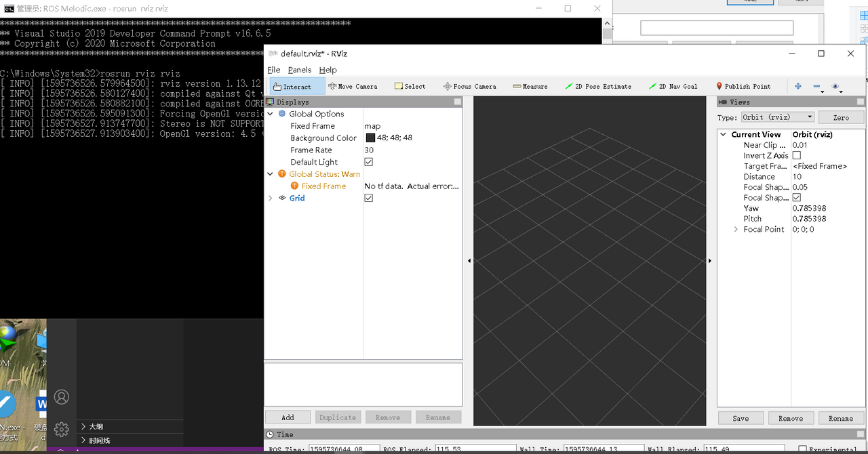Activate the Select tool
Viewport: 868px width, 454px height.
click(x=410, y=86)
